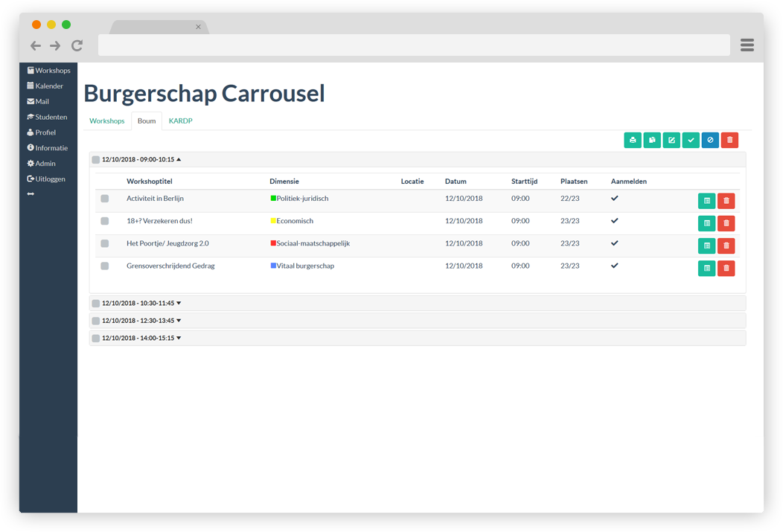Delete the Grensoverschrijdend Gedrag workshop
This screenshot has width=783, height=532.
726,268
